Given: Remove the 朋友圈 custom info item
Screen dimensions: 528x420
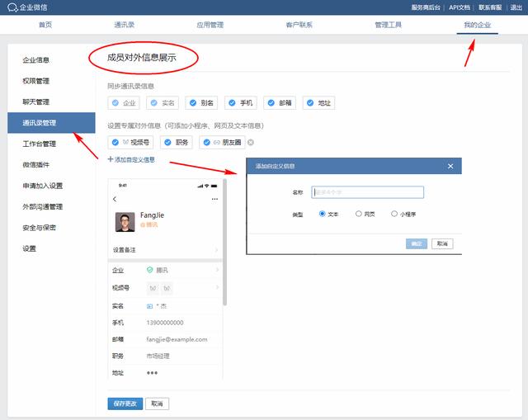Looking at the screenshot, I should pyautogui.click(x=251, y=143).
